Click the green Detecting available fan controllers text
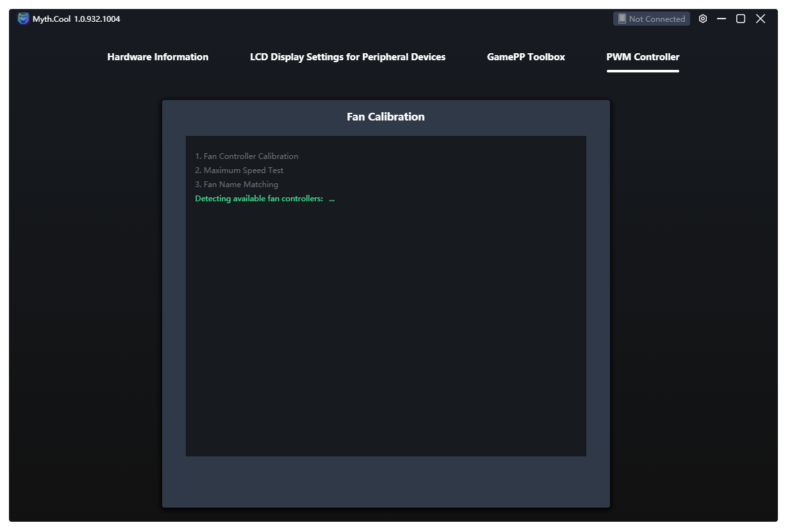 [259, 199]
